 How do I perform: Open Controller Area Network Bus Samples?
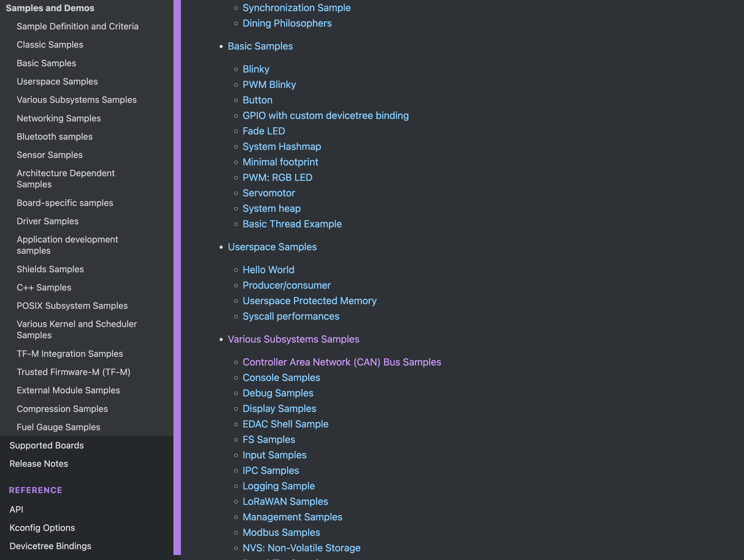(x=342, y=362)
